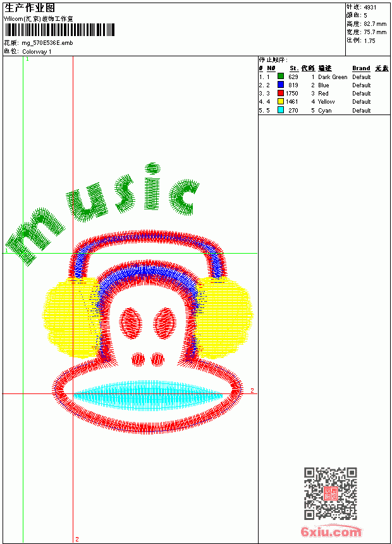Select the Yellow thread color swatch
Viewport: 392px width, 544px height.
click(x=281, y=101)
